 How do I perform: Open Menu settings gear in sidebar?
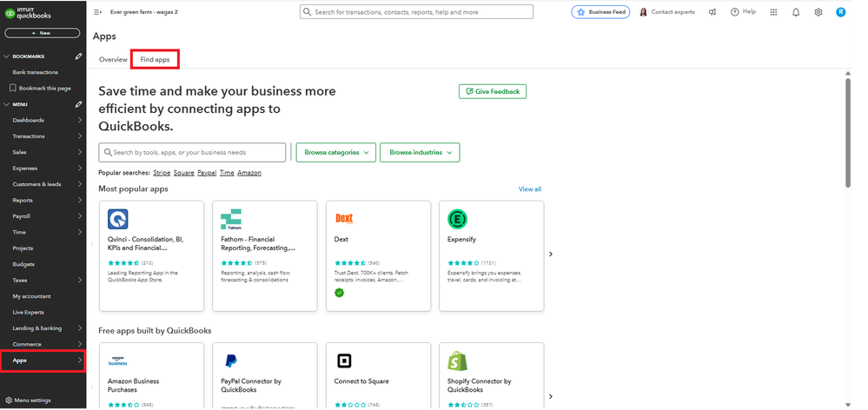pyautogui.click(x=9, y=400)
